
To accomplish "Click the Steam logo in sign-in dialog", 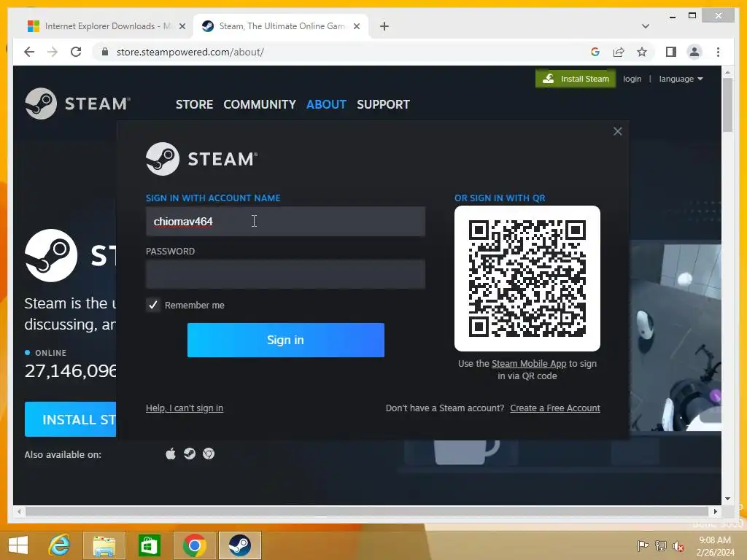I will pos(202,158).
